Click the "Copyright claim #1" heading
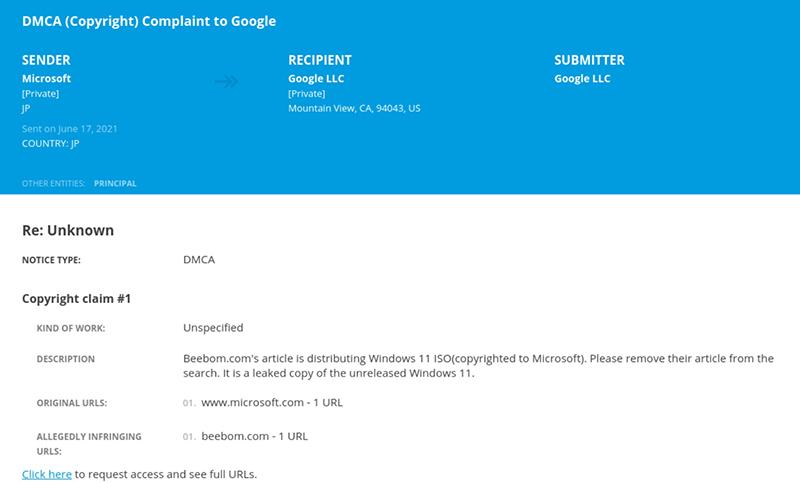Image resolution: width=800 pixels, height=483 pixels. pyautogui.click(x=77, y=298)
